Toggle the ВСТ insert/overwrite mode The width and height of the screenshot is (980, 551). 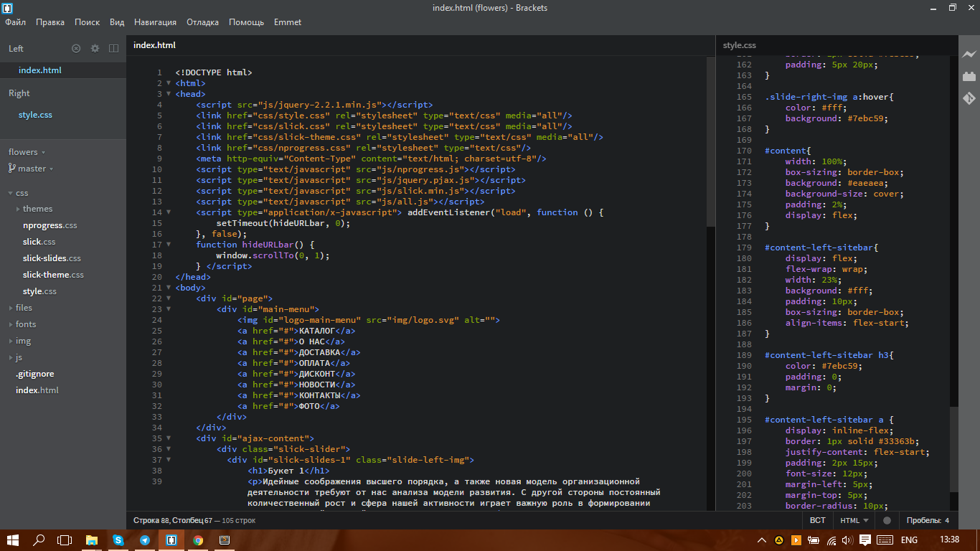coord(817,520)
